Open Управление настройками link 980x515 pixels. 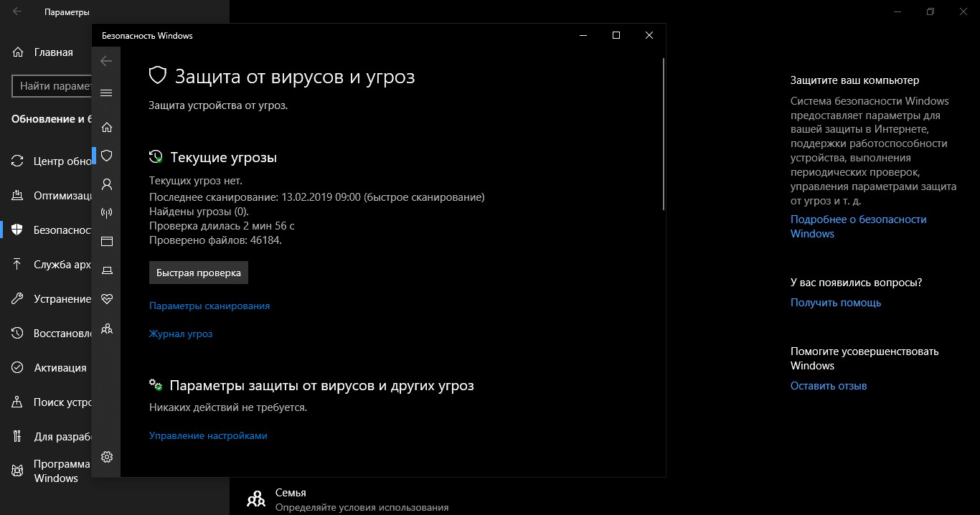(x=208, y=435)
